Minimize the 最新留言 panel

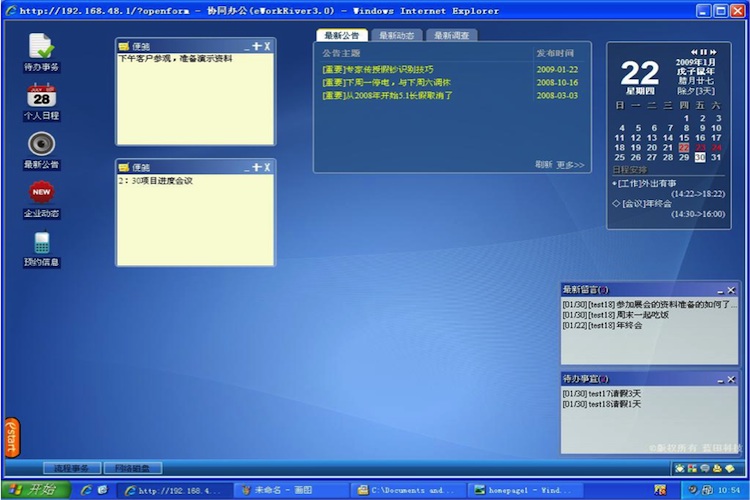coord(719,291)
